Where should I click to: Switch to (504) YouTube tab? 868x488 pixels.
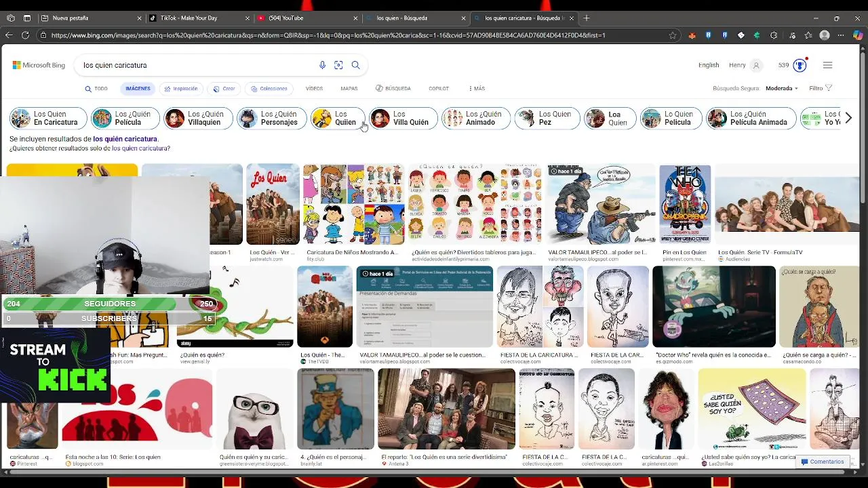coord(307,18)
